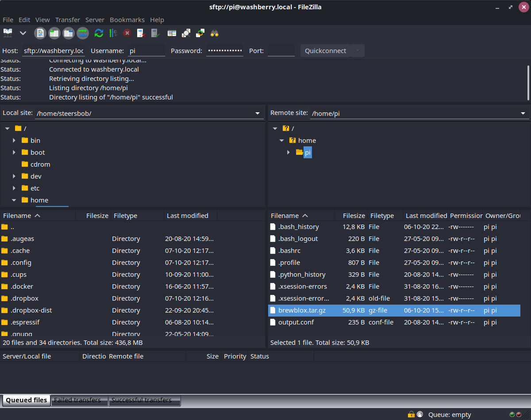Open the Server menu
This screenshot has height=420, width=531.
point(95,19)
